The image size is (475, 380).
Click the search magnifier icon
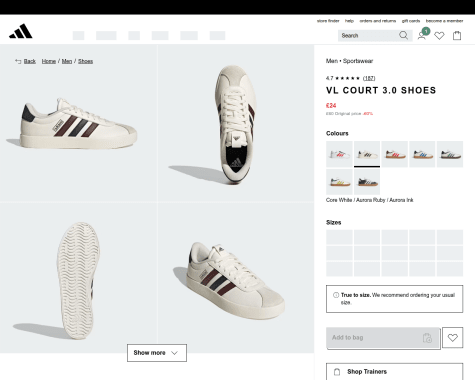point(403,35)
